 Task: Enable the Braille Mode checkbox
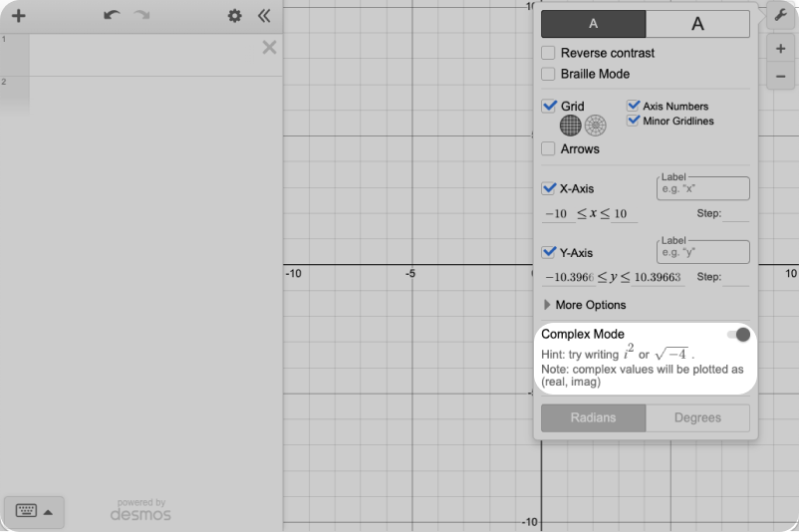pyautogui.click(x=548, y=74)
